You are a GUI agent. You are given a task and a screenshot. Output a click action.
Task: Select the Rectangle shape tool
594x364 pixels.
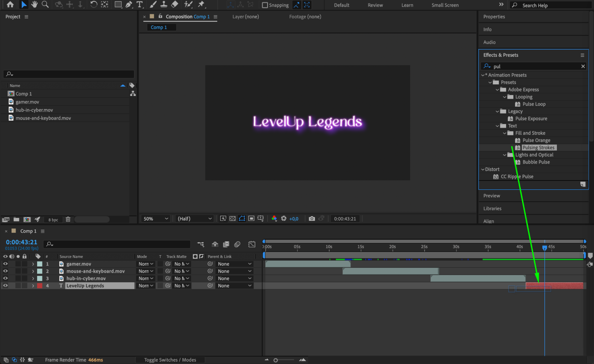point(118,4)
